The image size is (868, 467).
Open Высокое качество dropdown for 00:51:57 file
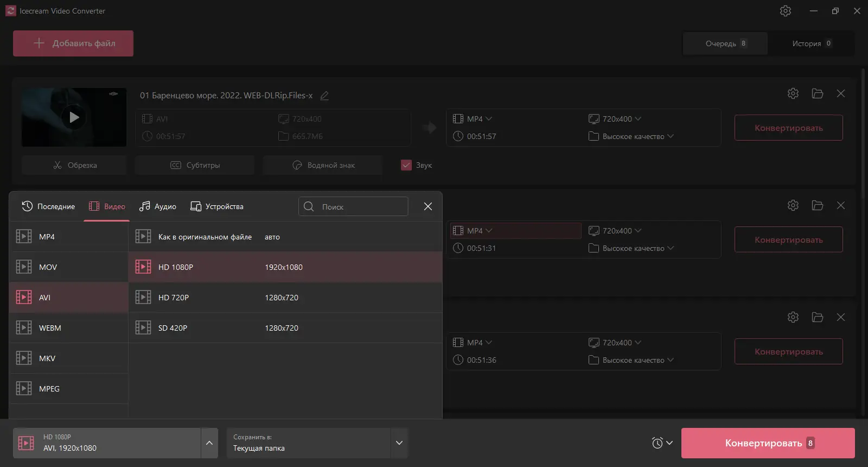point(631,136)
